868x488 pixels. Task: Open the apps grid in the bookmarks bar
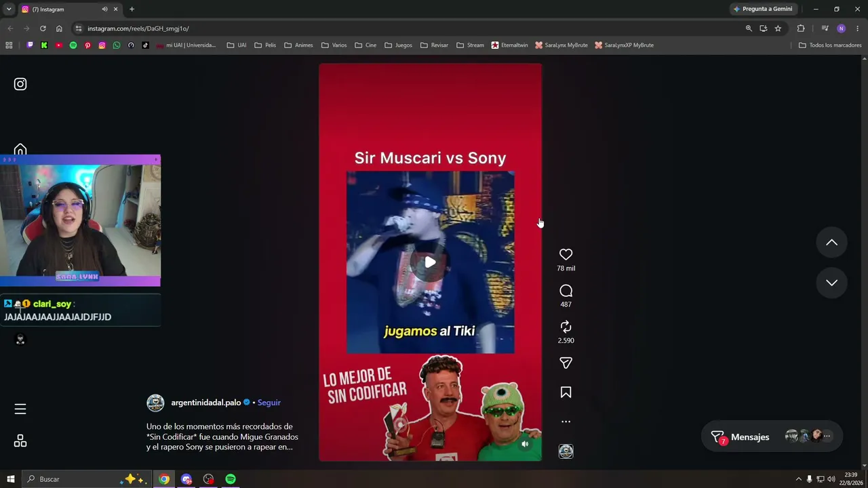point(9,45)
